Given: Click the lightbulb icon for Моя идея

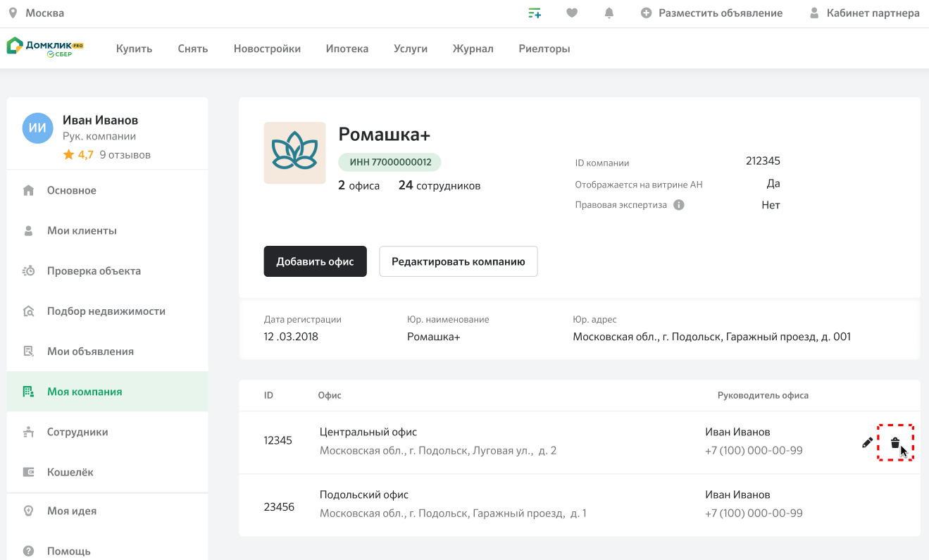Looking at the screenshot, I should [29, 511].
